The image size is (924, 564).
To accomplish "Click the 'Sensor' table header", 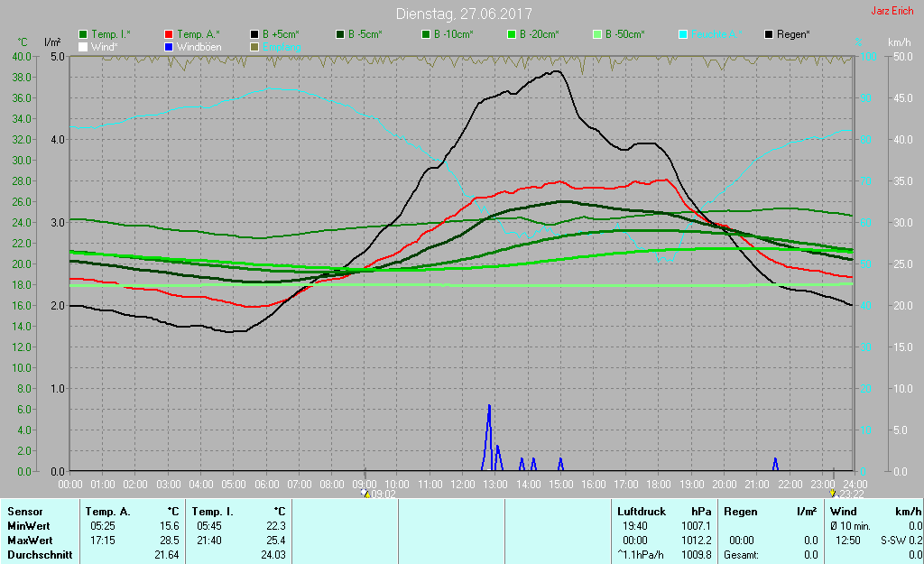I will (x=25, y=512).
